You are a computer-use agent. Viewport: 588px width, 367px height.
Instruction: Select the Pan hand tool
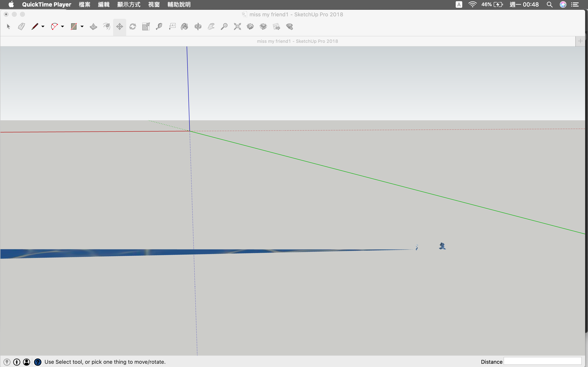(x=211, y=27)
